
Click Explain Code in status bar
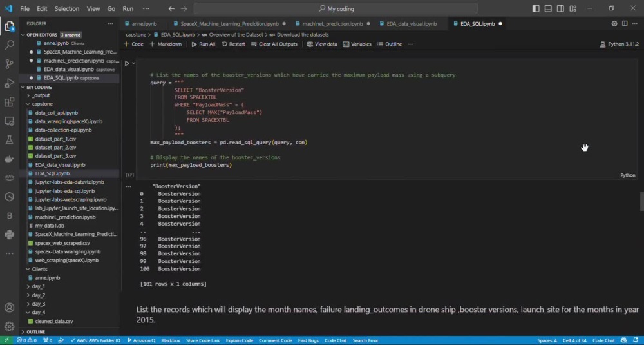click(240, 340)
